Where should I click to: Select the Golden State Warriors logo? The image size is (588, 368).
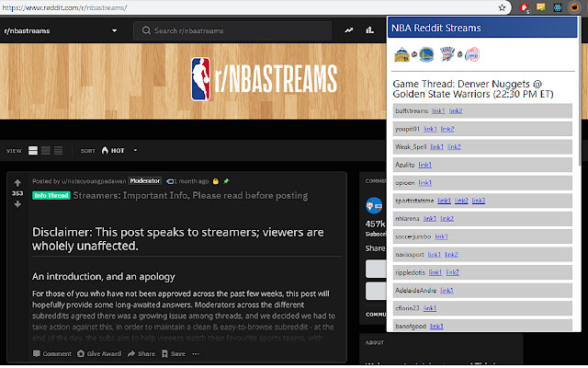click(426, 55)
